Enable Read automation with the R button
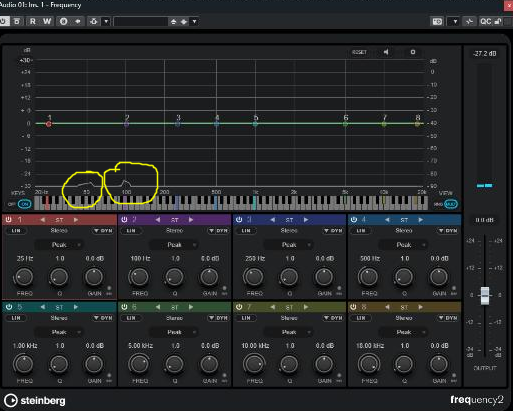 pyautogui.click(x=33, y=21)
